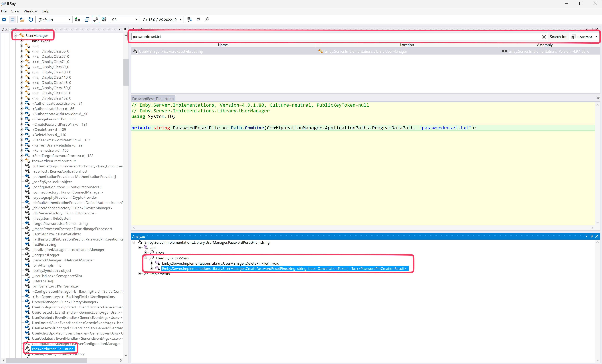Toggle the heart-star member filter icon

point(104,20)
